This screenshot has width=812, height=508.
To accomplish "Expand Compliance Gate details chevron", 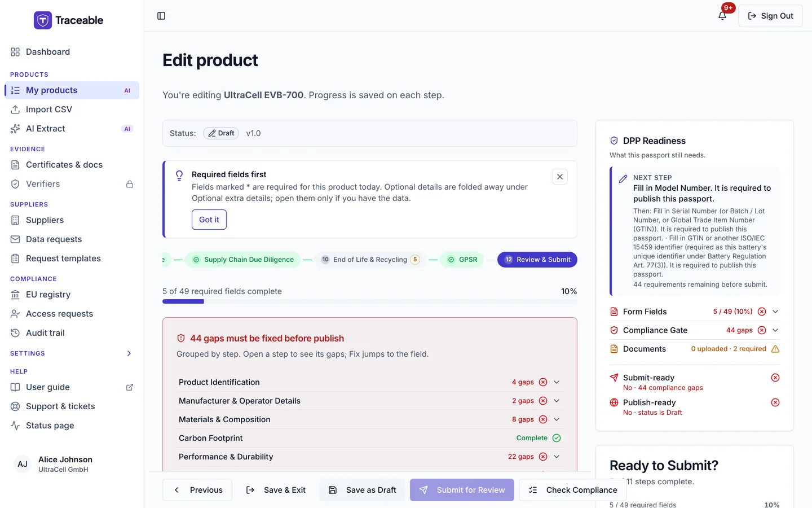I will (775, 330).
